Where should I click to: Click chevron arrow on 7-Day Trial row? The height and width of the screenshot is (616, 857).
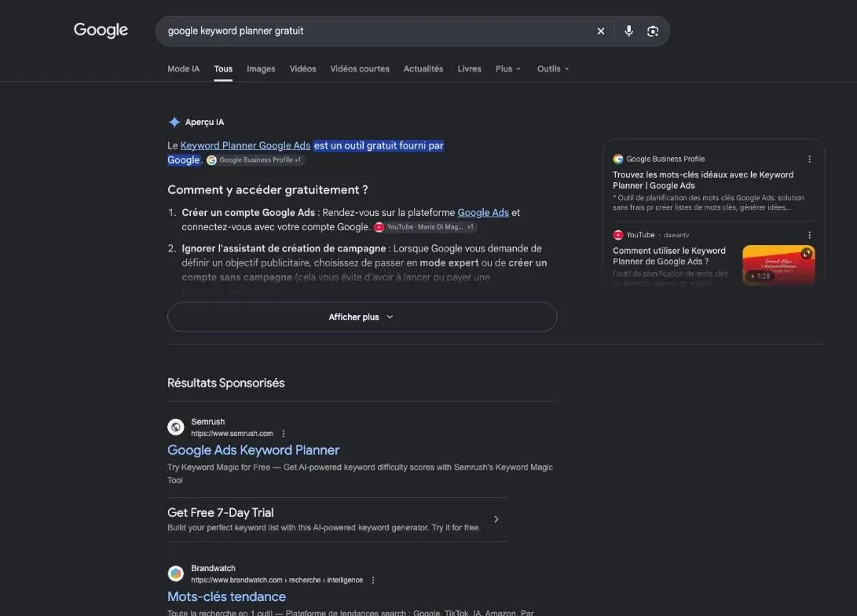496,519
